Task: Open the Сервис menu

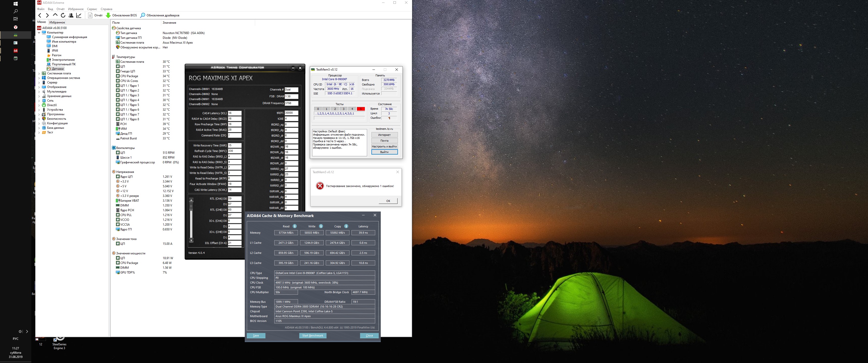Action: click(x=92, y=9)
